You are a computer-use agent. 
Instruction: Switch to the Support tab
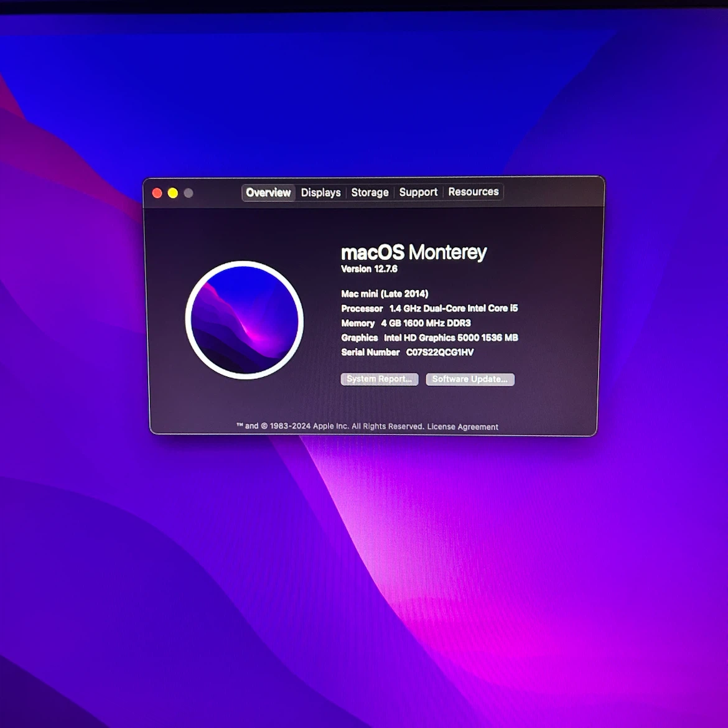click(418, 192)
